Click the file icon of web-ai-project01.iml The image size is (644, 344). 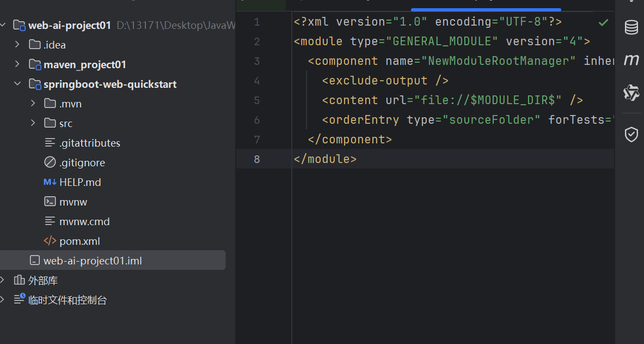[35, 261]
